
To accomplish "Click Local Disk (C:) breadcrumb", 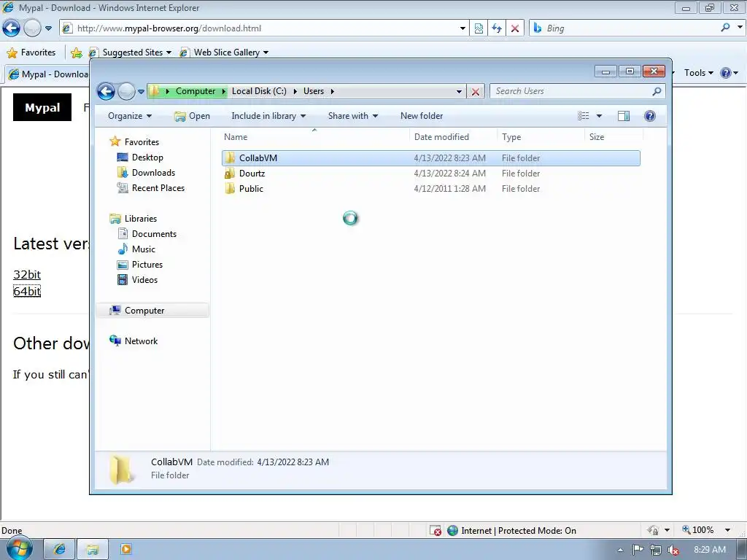I will pos(259,91).
